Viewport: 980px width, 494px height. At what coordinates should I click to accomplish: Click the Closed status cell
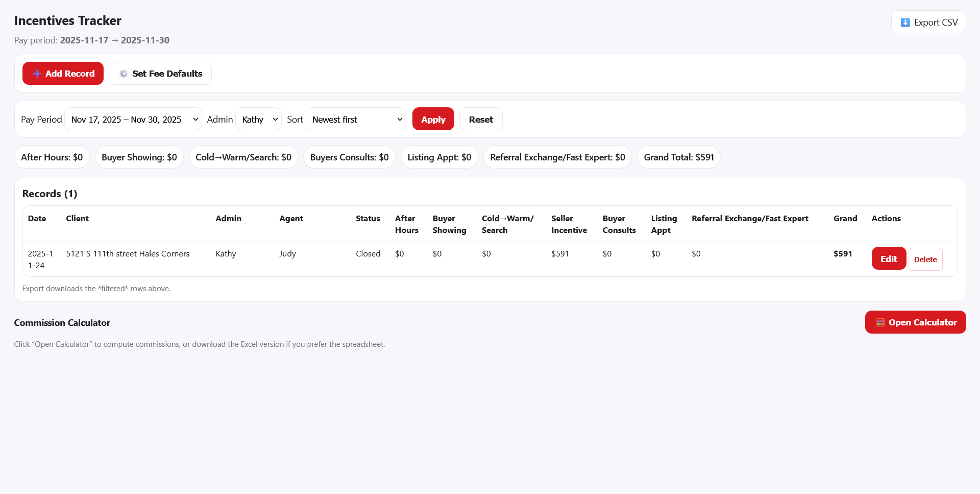click(x=368, y=253)
